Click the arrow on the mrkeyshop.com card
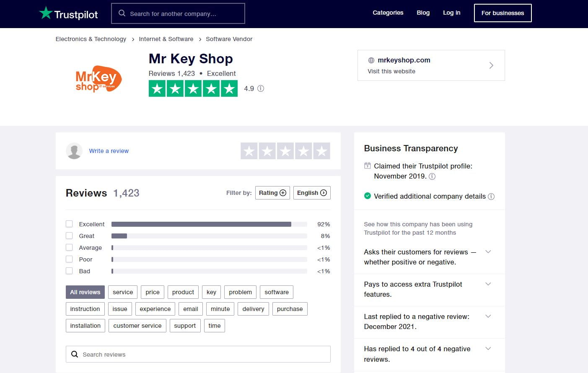The height and width of the screenshot is (373, 588). click(491, 65)
